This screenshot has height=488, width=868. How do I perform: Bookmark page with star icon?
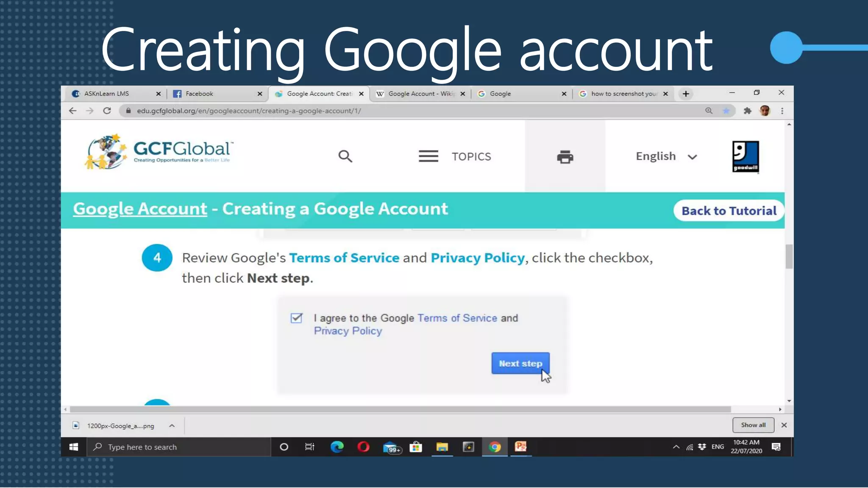tap(726, 111)
